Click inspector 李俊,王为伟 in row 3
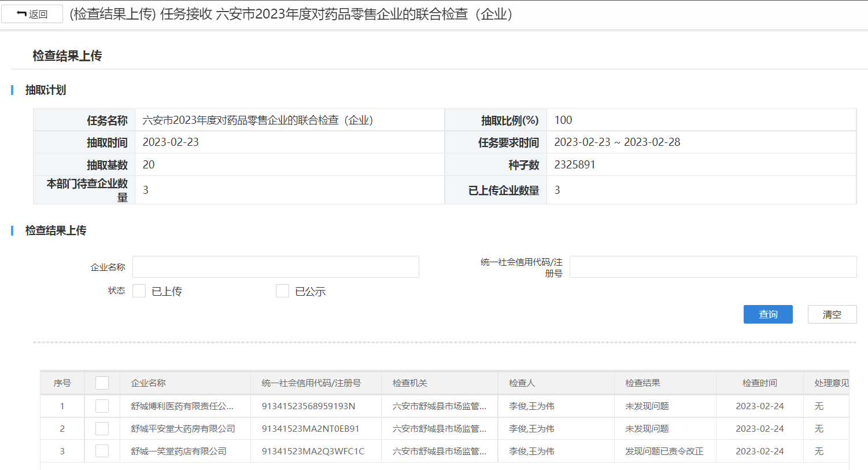 531,451
